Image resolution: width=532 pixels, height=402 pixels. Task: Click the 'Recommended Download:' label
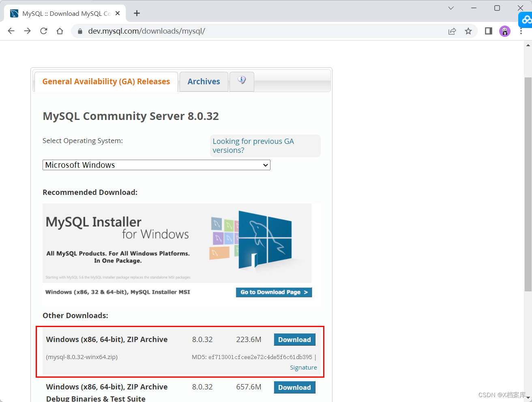(x=90, y=192)
